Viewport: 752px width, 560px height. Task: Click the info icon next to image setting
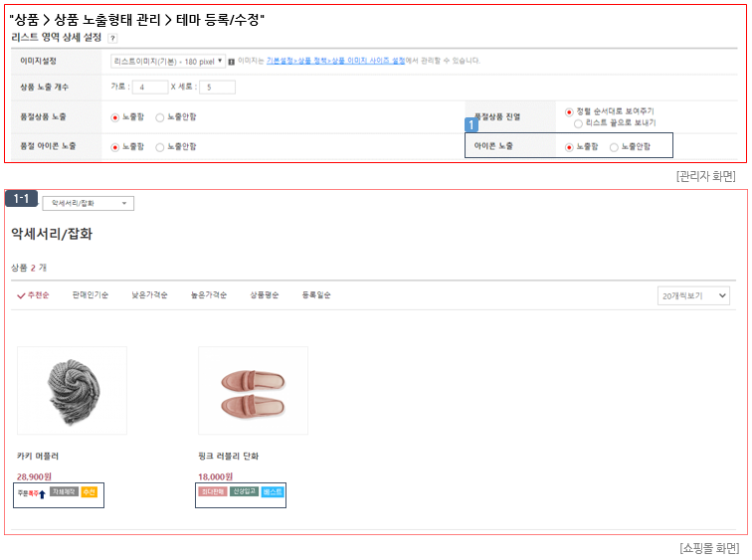tap(232, 61)
